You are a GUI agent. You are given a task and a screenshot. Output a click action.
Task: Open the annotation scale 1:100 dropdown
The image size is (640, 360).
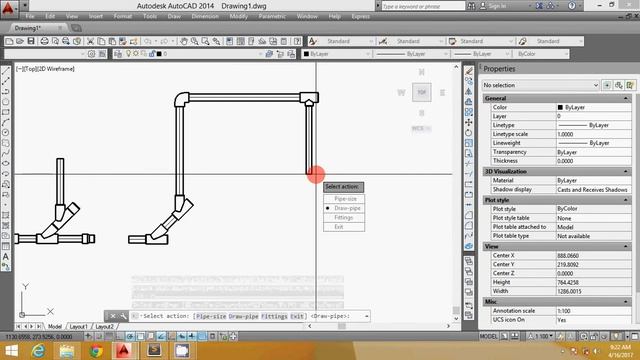(541, 336)
